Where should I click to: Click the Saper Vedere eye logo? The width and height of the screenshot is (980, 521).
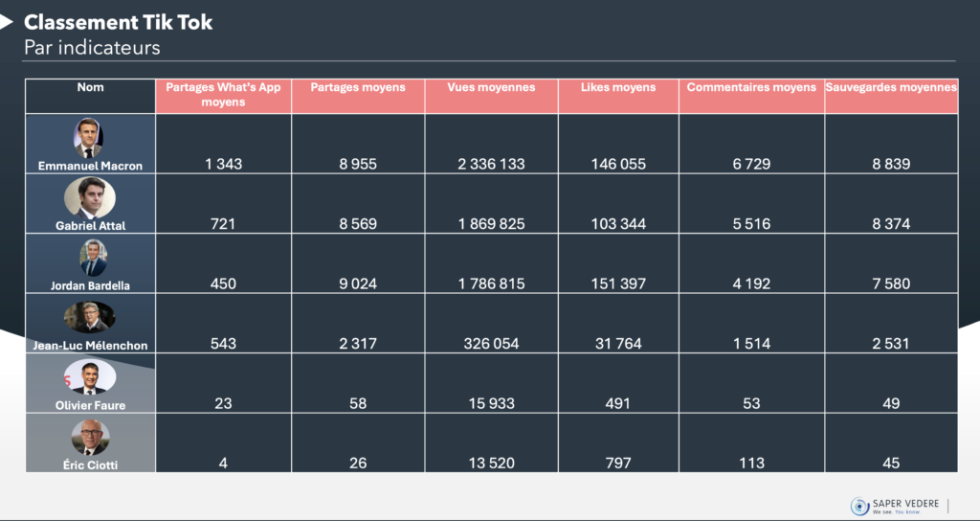(x=859, y=506)
